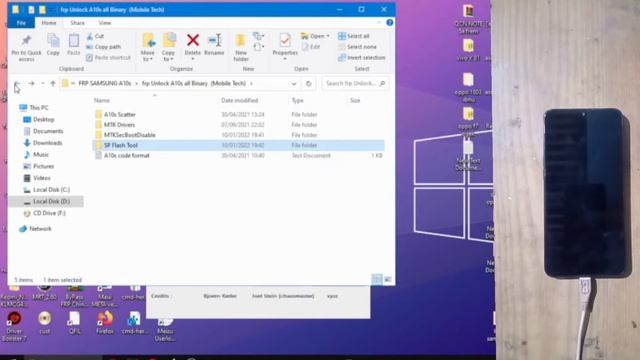640x360 pixels.
Task: Click the Search frp Unlock field
Action: tap(355, 83)
